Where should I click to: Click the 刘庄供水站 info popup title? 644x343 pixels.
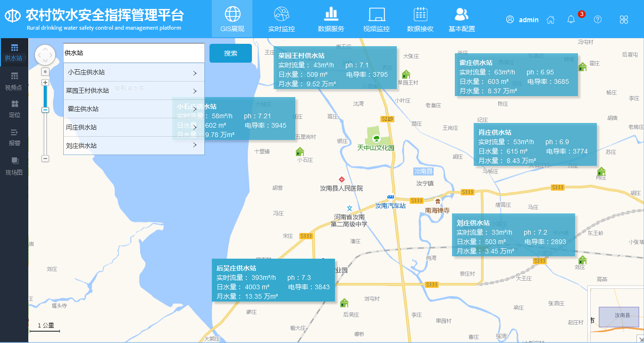473,223
